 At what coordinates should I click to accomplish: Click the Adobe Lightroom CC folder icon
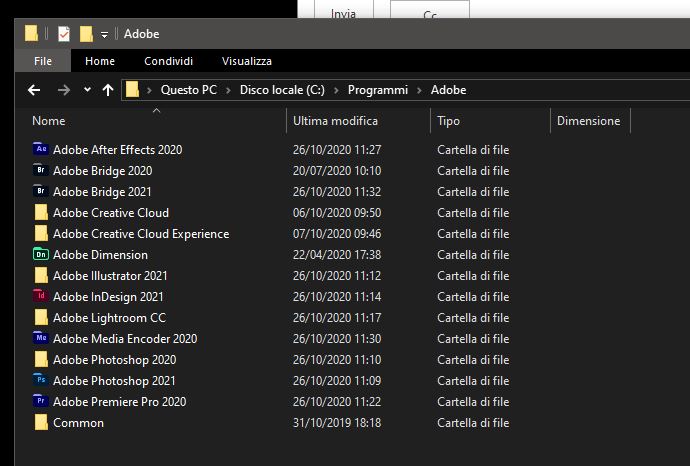pos(41,318)
